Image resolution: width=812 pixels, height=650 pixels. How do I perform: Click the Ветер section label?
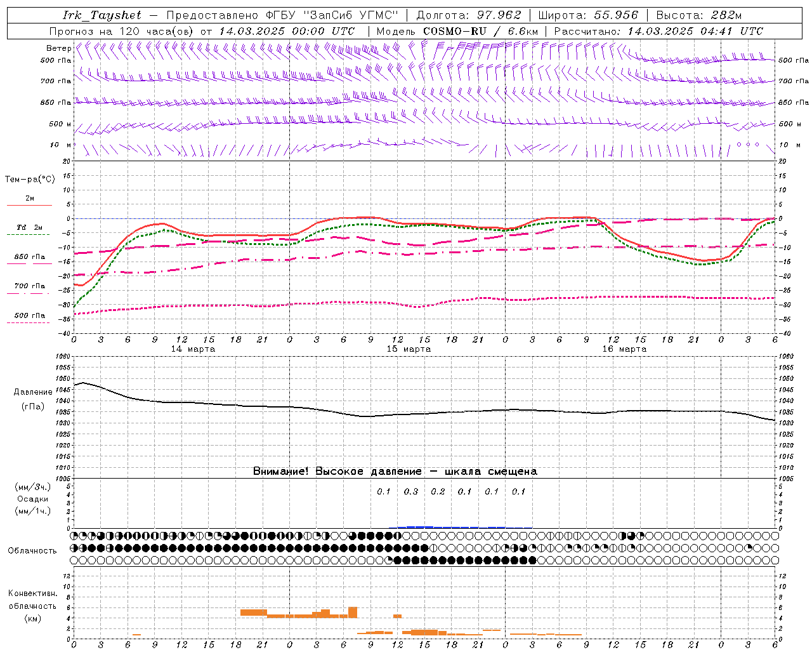coord(59,48)
